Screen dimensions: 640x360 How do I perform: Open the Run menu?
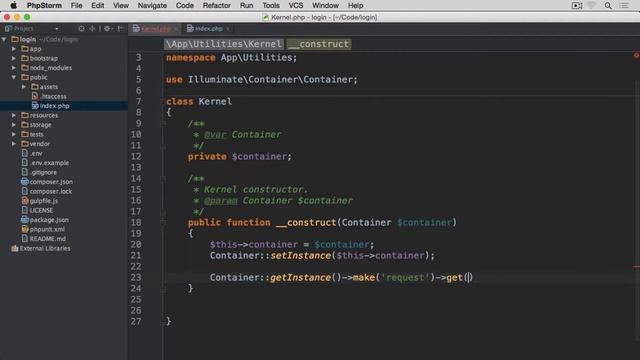(x=247, y=5)
